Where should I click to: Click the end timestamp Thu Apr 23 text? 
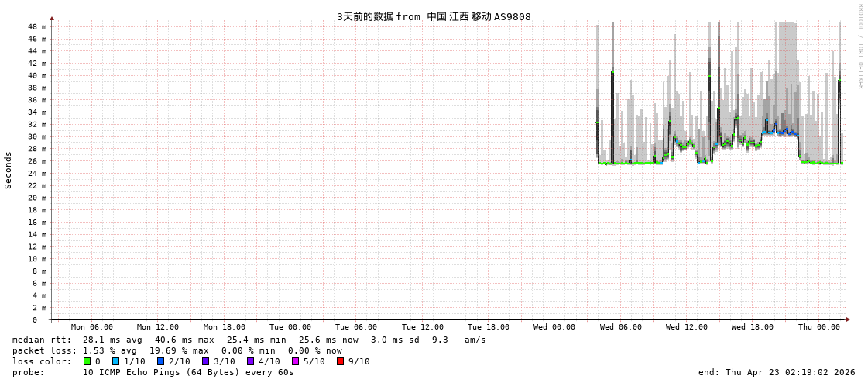point(777,372)
